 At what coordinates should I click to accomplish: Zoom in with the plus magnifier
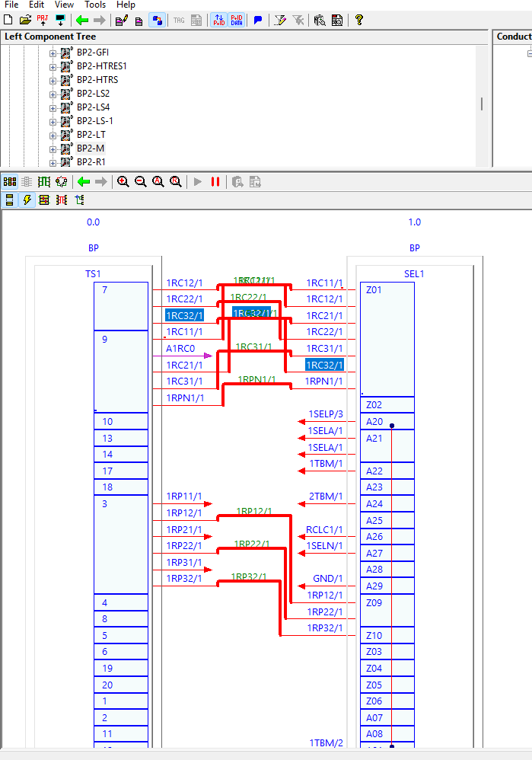[x=123, y=182]
